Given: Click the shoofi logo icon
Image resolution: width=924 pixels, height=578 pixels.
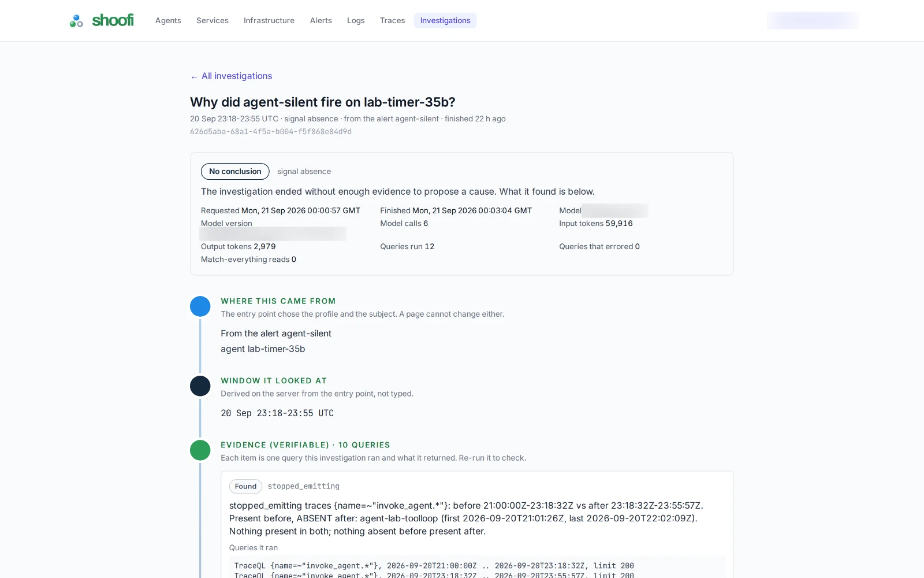Looking at the screenshot, I should pos(76,21).
